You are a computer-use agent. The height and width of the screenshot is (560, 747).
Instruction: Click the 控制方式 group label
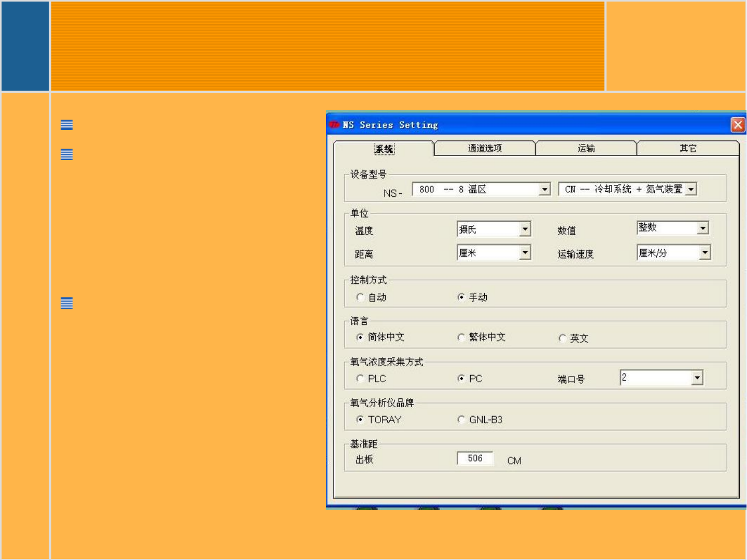pyautogui.click(x=368, y=280)
